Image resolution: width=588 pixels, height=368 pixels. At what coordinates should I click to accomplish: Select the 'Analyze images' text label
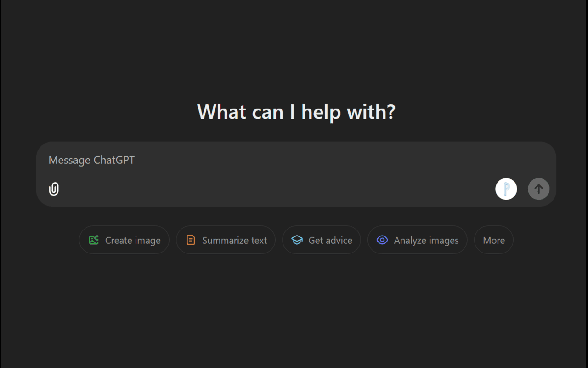pos(426,241)
